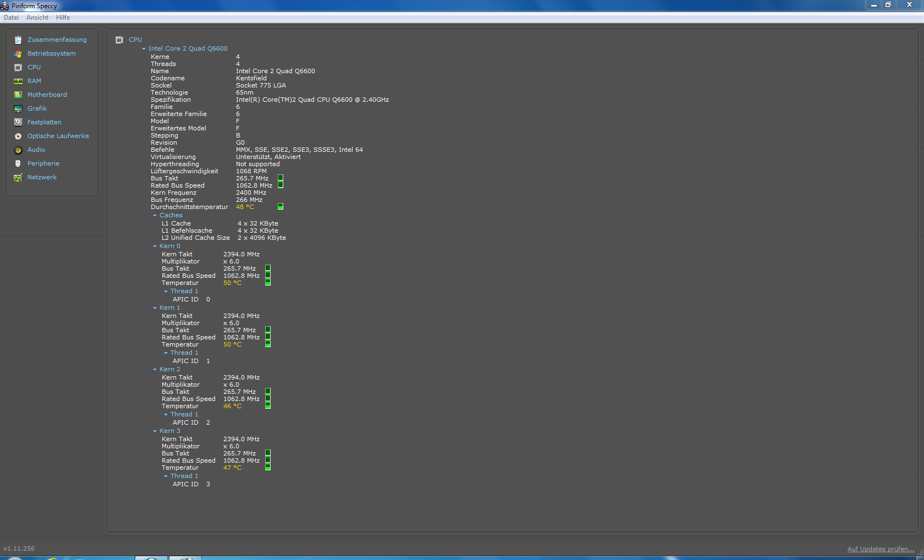Click the CPU icon heading the main panel
The height and width of the screenshot is (560, 924).
[119, 40]
